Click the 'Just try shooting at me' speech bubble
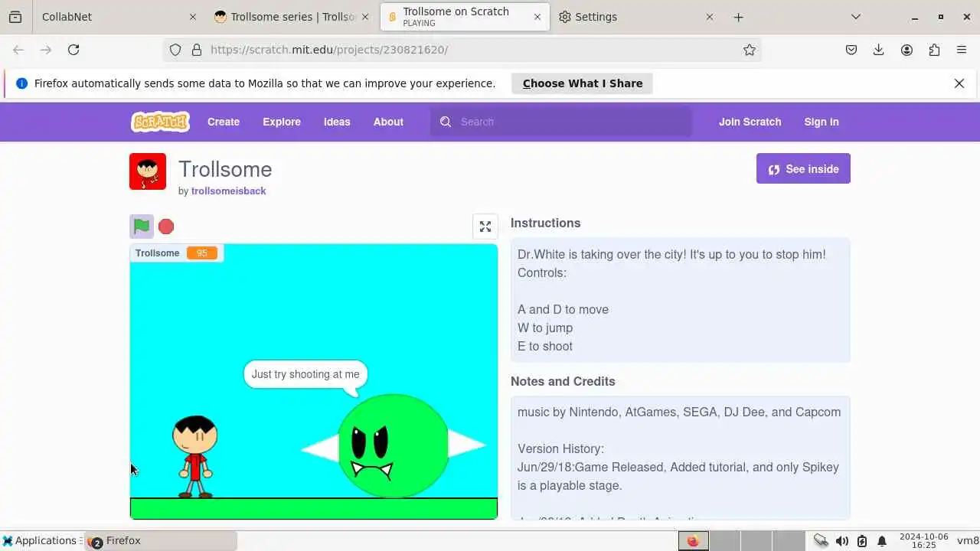 (x=305, y=375)
